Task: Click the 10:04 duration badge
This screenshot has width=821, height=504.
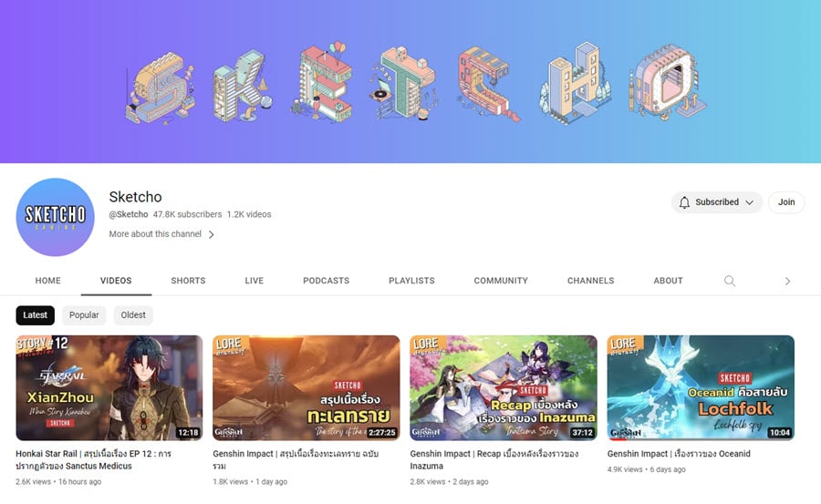Action: (780, 432)
